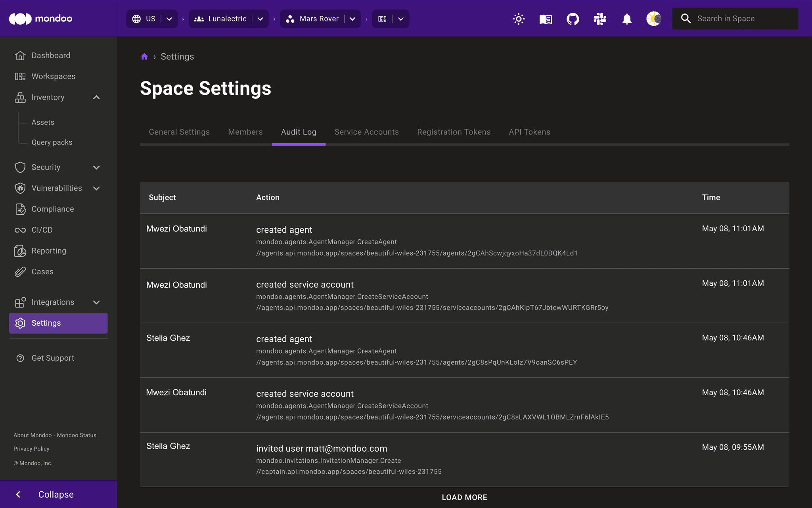Collapse the Inventory section chevron
The height and width of the screenshot is (508, 812).
(x=96, y=97)
